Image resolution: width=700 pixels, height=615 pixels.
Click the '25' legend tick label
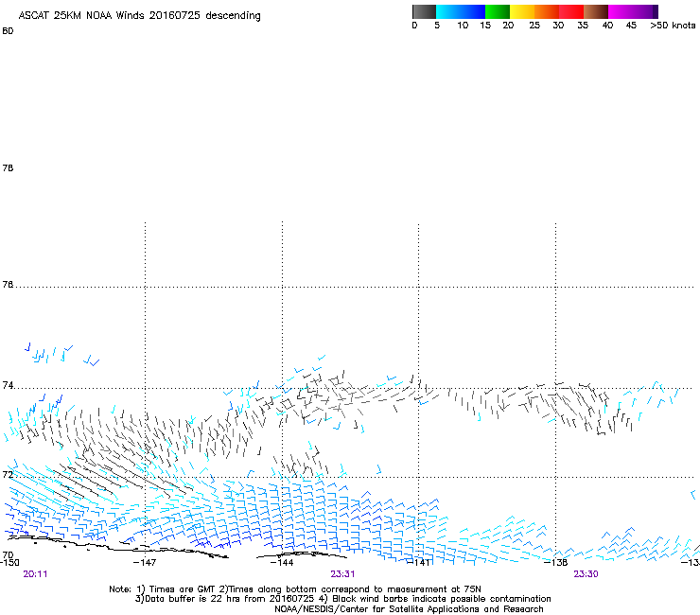coord(534,26)
